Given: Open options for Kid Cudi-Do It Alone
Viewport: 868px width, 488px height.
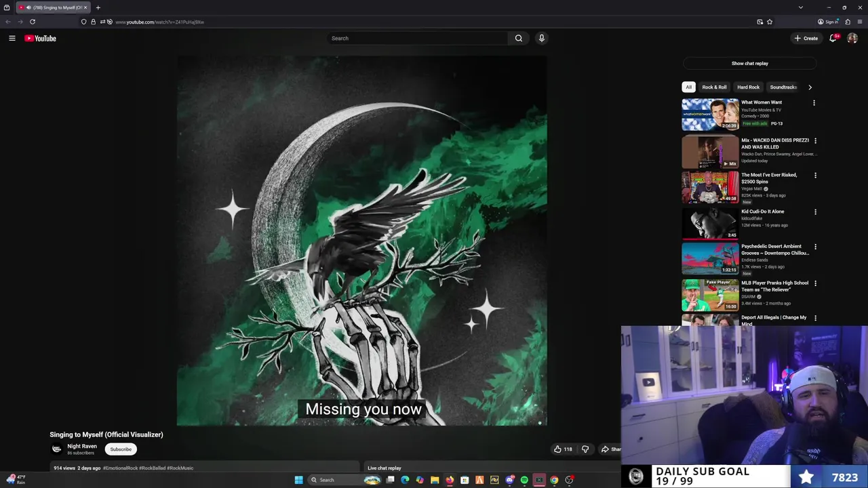Looking at the screenshot, I should tap(815, 212).
